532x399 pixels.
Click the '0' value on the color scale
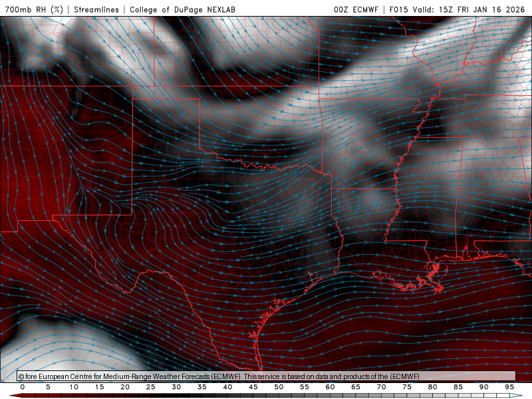pyautogui.click(x=23, y=387)
